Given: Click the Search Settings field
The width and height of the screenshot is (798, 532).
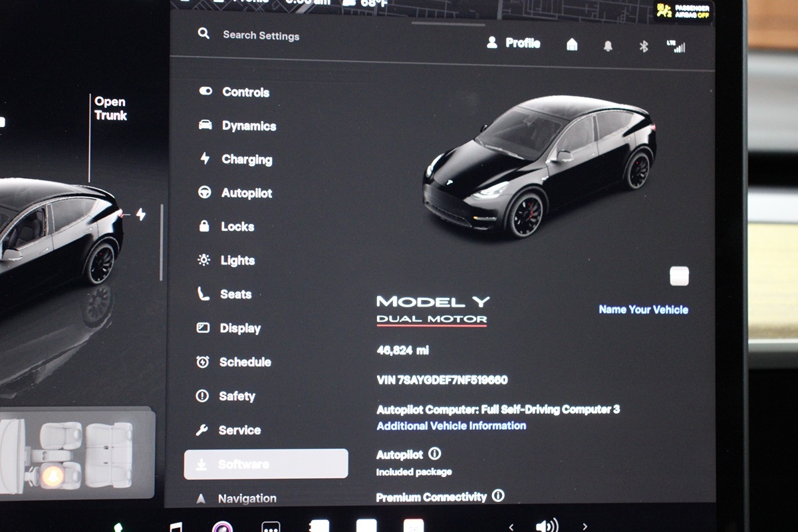Looking at the screenshot, I should [x=261, y=36].
